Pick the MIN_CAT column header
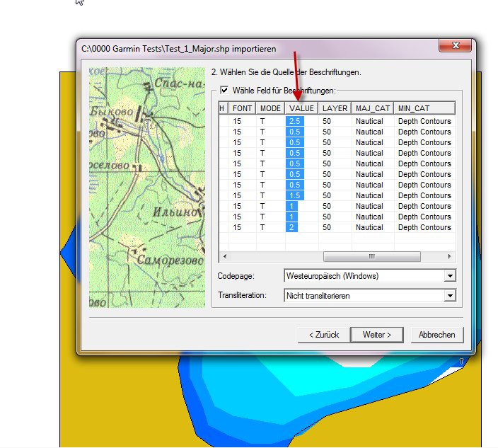 [423, 108]
